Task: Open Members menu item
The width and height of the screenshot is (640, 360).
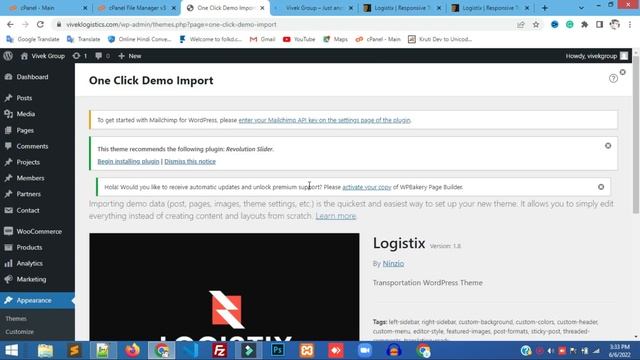Action: 30,178
